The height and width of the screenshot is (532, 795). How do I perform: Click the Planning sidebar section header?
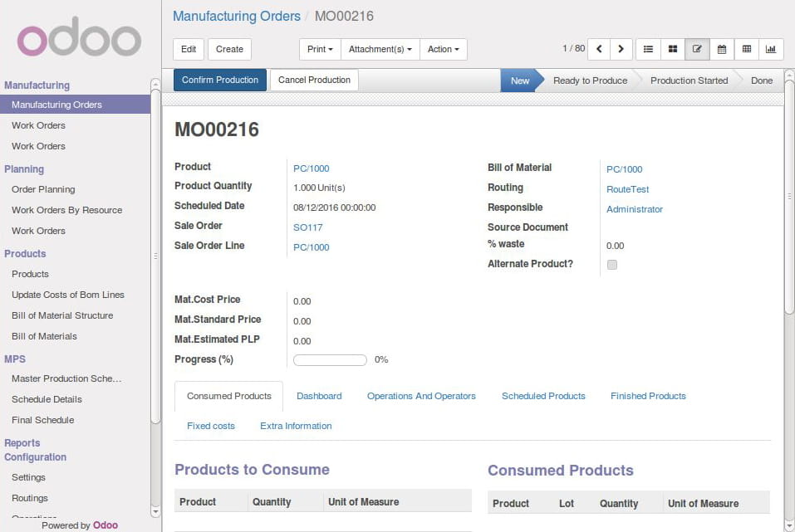click(24, 169)
